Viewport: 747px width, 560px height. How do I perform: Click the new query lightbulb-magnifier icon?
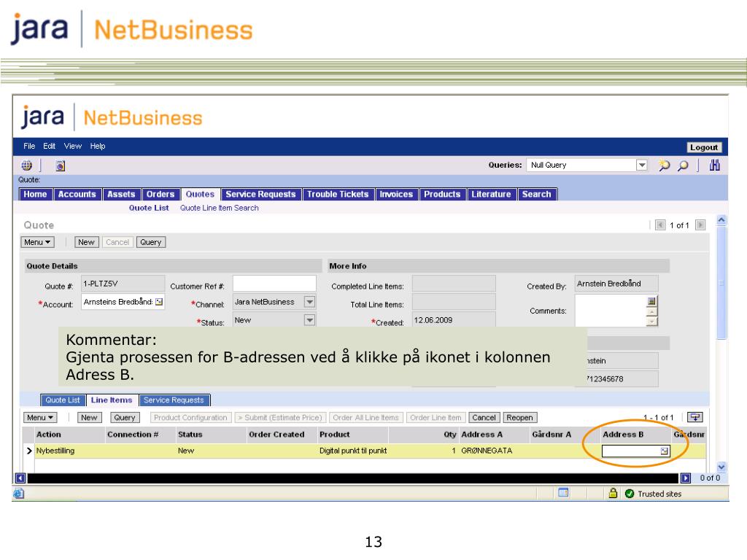pyautogui.click(x=664, y=166)
